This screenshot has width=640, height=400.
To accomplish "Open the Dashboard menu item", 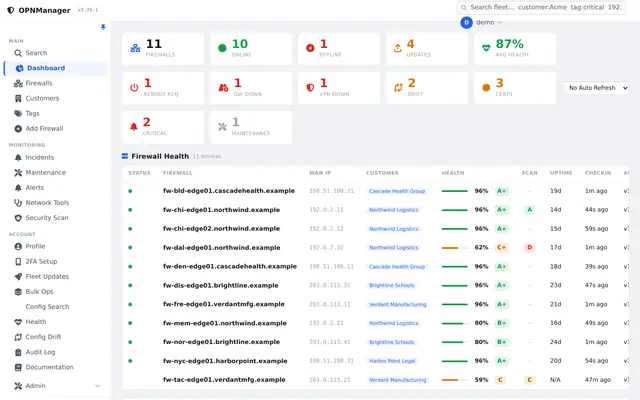I will click(x=56, y=68).
